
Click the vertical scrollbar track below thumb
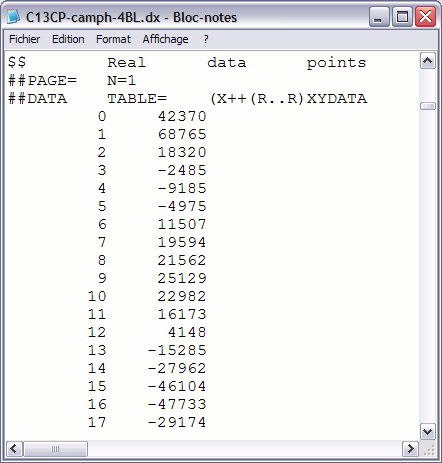click(x=428, y=266)
